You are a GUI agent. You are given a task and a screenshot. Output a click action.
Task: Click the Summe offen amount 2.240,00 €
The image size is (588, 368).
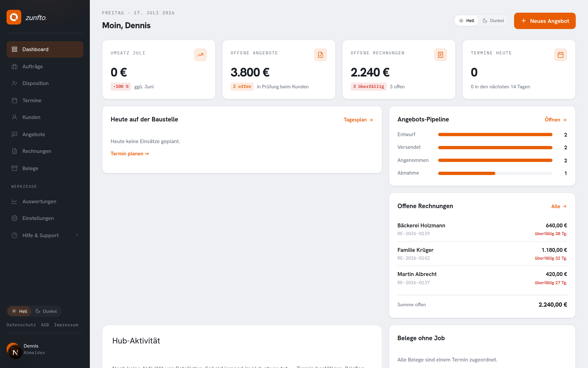coord(553,305)
